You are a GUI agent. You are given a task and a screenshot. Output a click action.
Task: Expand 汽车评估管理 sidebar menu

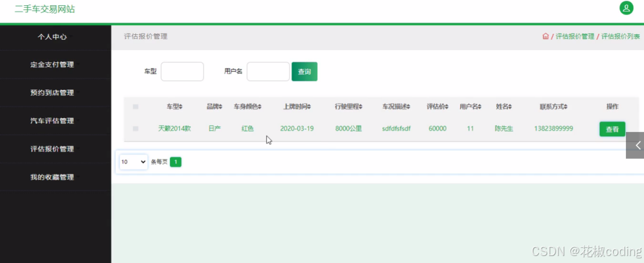click(x=55, y=121)
